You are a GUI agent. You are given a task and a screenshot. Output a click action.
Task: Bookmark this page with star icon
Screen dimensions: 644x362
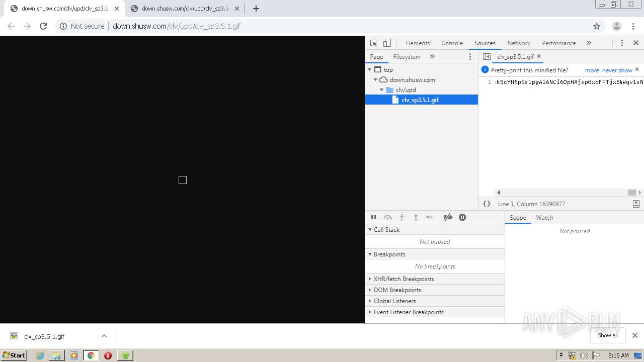click(597, 26)
